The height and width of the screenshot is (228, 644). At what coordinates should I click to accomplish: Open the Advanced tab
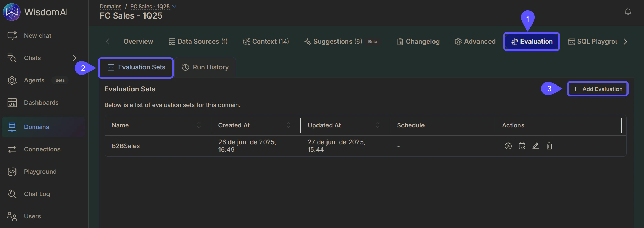pyautogui.click(x=475, y=42)
